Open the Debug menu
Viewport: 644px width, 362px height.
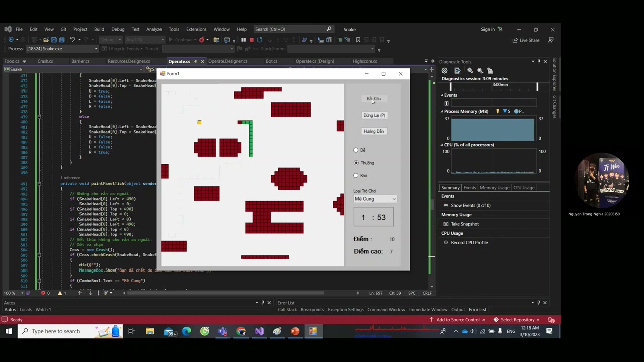118,29
